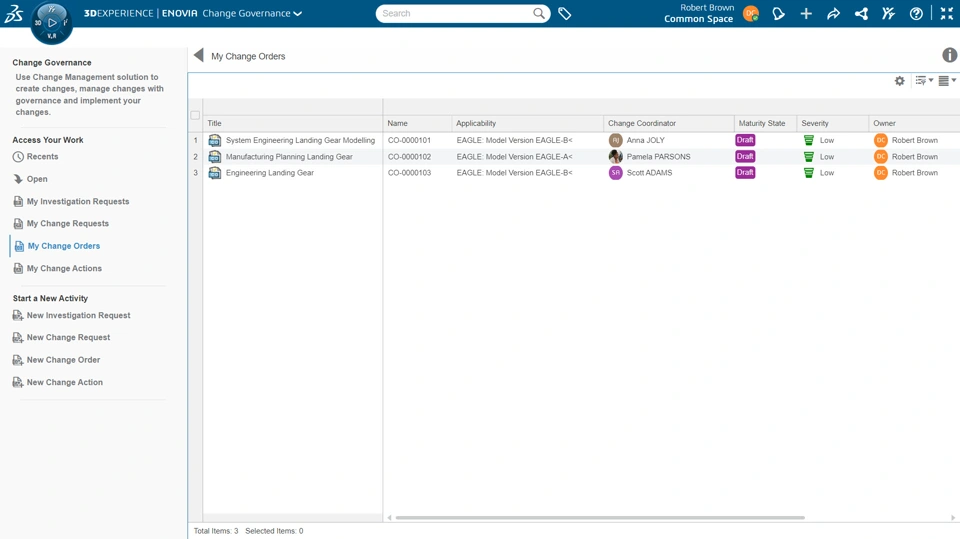Sort by Severity column header
Screen dimensions: 960x539
[x=815, y=123]
